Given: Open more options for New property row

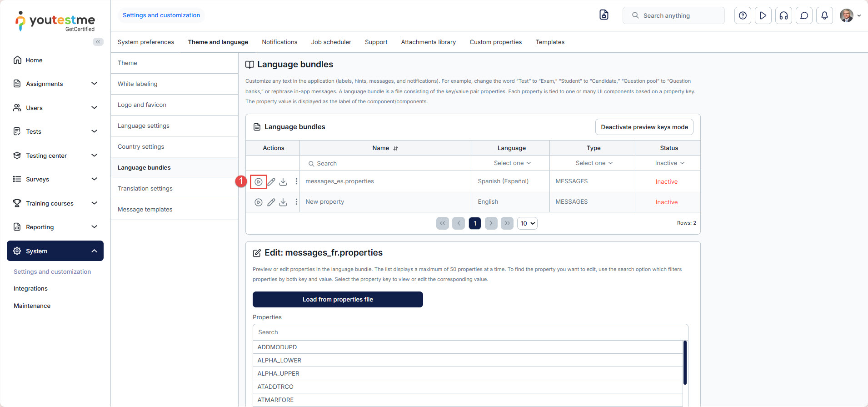Looking at the screenshot, I should pyautogui.click(x=296, y=202).
